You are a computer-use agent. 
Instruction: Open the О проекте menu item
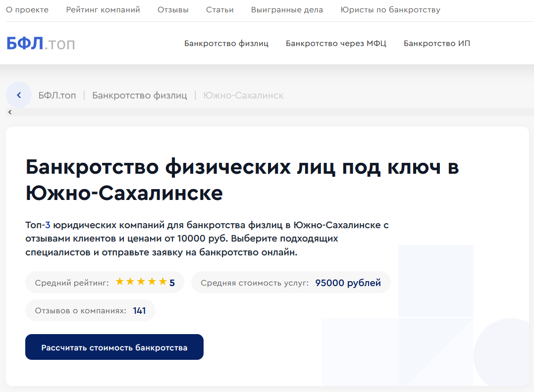[27, 10]
